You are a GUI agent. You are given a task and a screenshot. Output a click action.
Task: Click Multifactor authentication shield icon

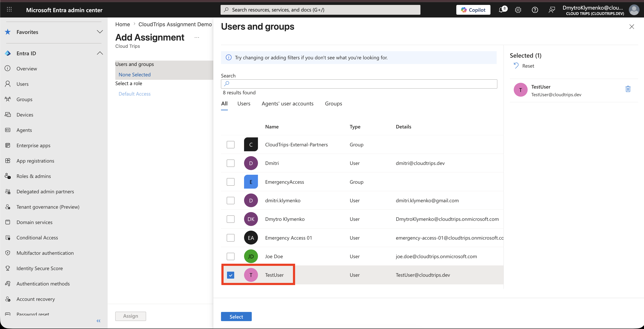tap(8, 253)
